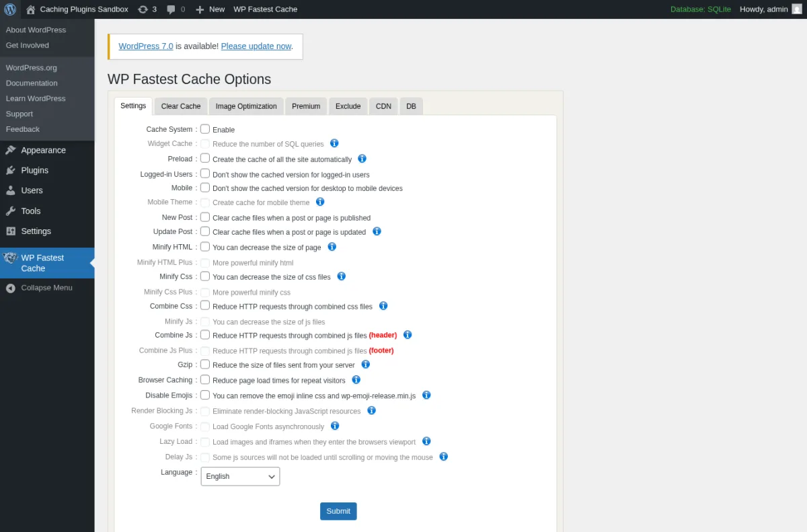Open the comments bubble icon
Screen dimensions: 807x532
171,9
